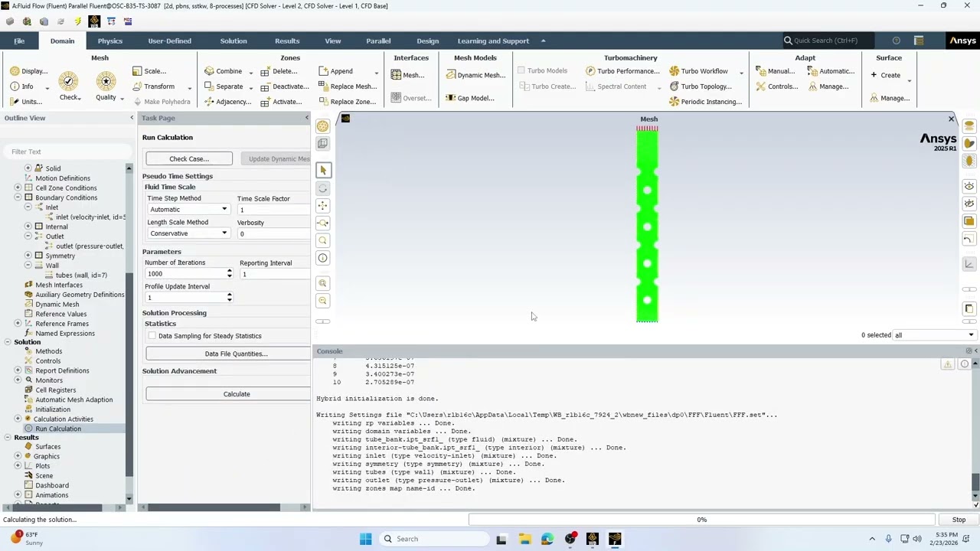Screen dimensions: 980x551
Task: Open the Automatic adapt dialog
Action: coord(831,71)
